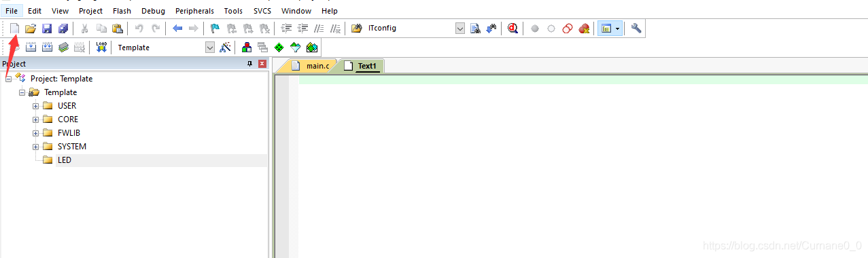Build target files icon
This screenshot has height=258, width=868.
click(31, 48)
